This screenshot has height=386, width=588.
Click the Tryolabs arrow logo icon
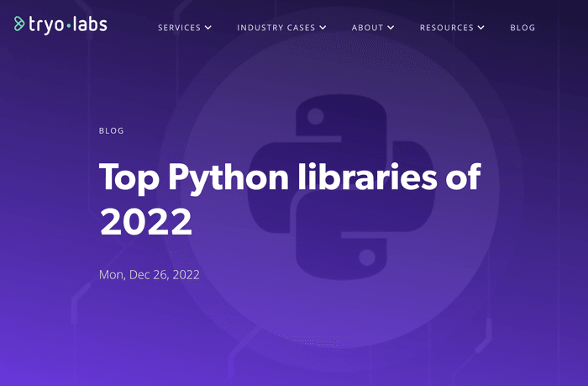pos(19,24)
